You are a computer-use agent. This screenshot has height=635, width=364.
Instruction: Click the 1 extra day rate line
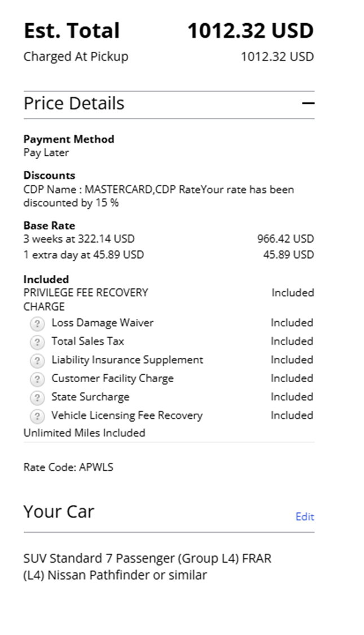(x=84, y=255)
